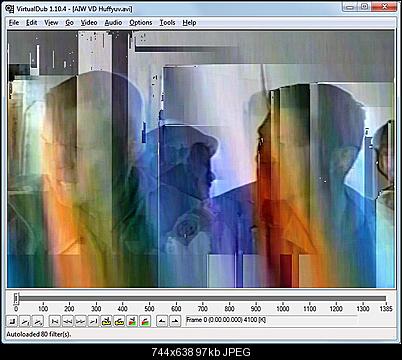This screenshot has height=360, width=402.
Task: Click the previous scene scan icon
Action: tap(132, 321)
